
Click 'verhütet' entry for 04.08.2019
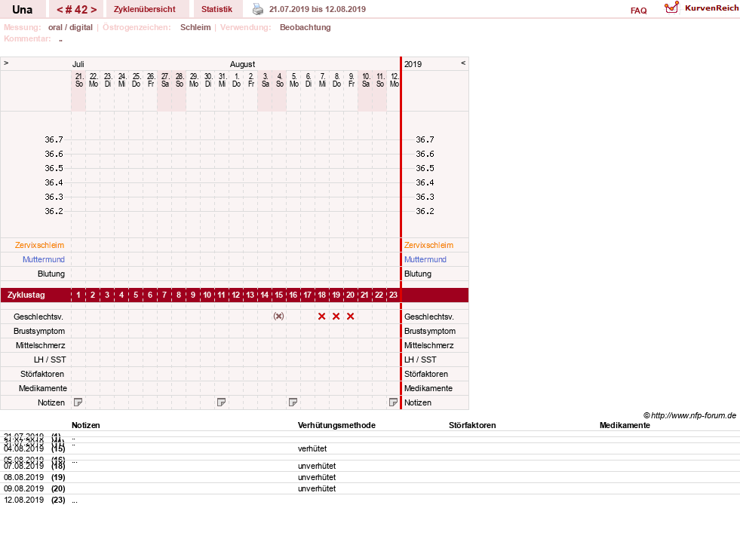click(312, 448)
